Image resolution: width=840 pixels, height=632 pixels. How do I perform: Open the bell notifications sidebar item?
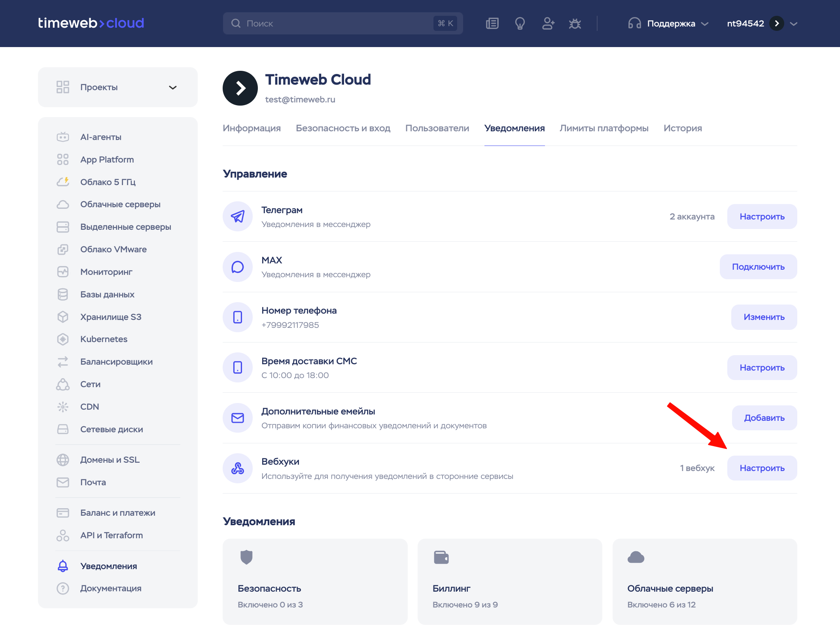tap(108, 566)
